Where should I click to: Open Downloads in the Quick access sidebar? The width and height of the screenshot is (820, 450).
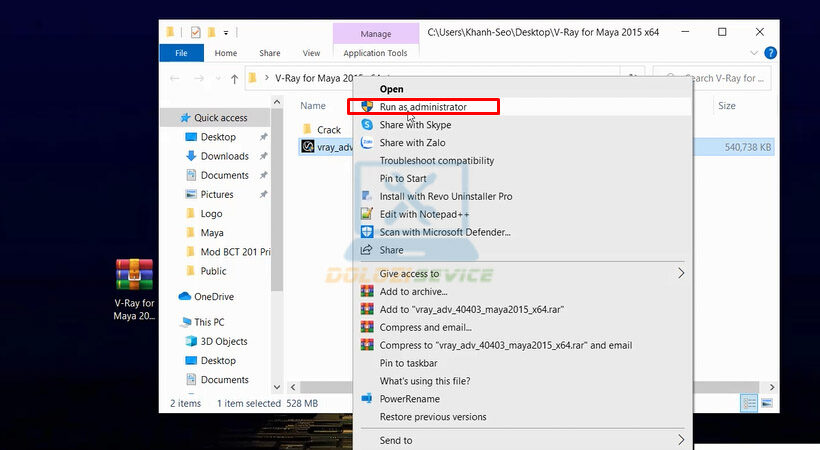[x=224, y=156]
